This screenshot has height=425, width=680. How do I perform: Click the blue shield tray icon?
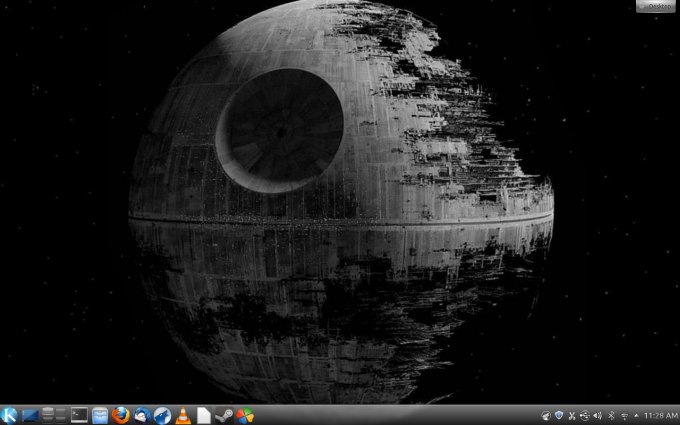tap(558, 415)
